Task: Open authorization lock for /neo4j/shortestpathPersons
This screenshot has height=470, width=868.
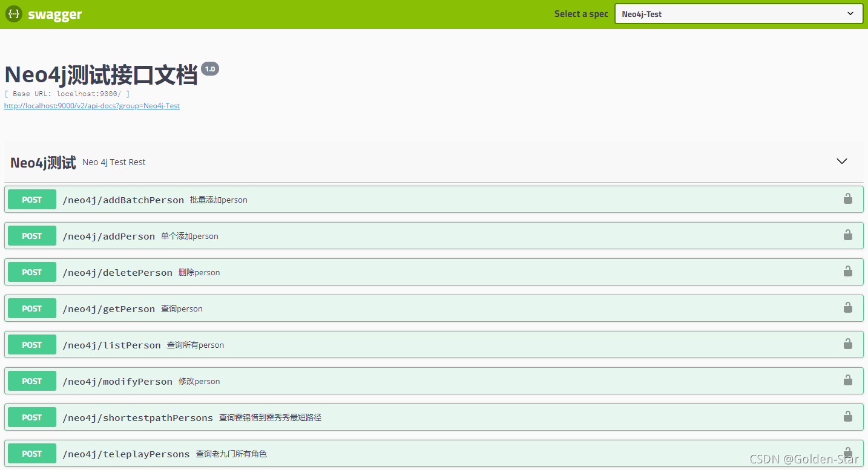Action: point(847,417)
